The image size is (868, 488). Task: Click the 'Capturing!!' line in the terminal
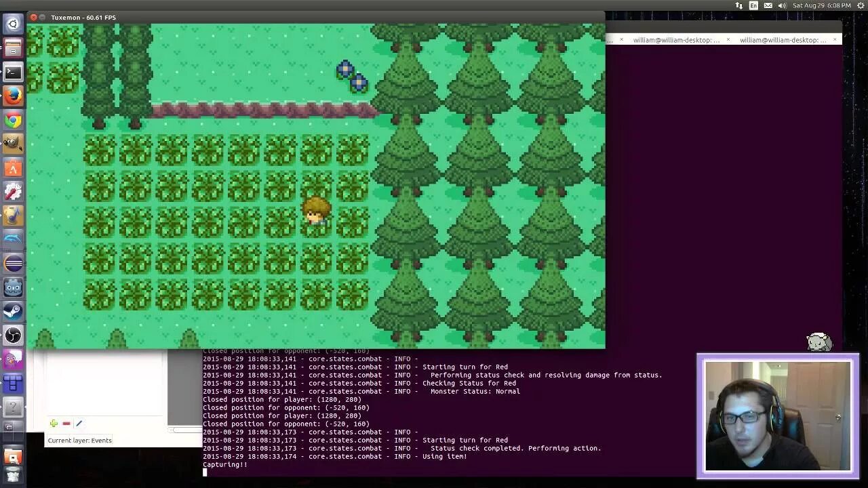tap(225, 465)
